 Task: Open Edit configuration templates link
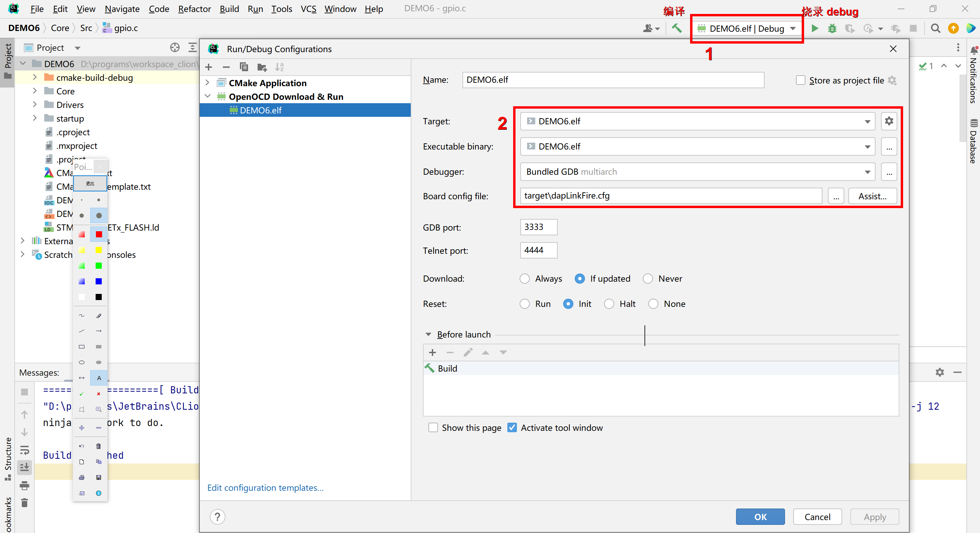click(x=265, y=488)
